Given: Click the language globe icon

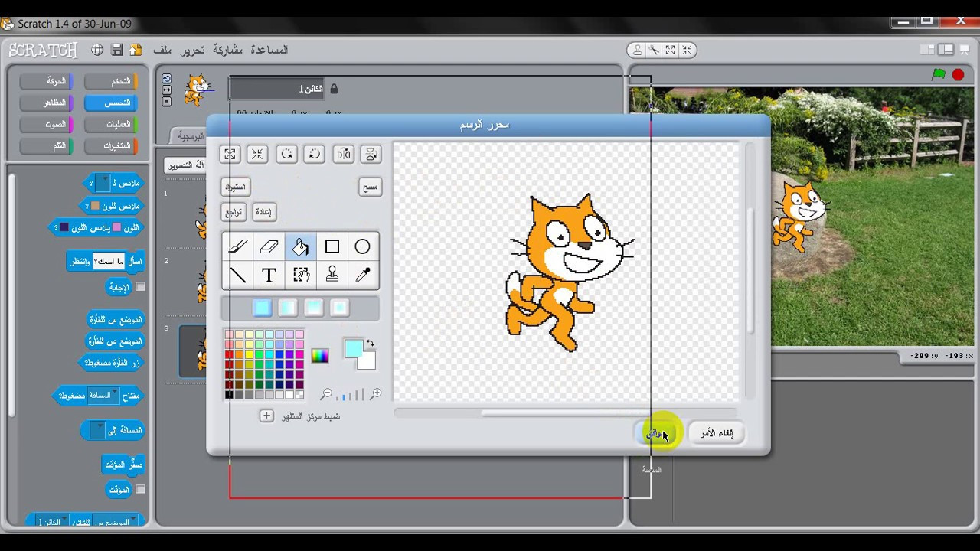Looking at the screenshot, I should 97,50.
